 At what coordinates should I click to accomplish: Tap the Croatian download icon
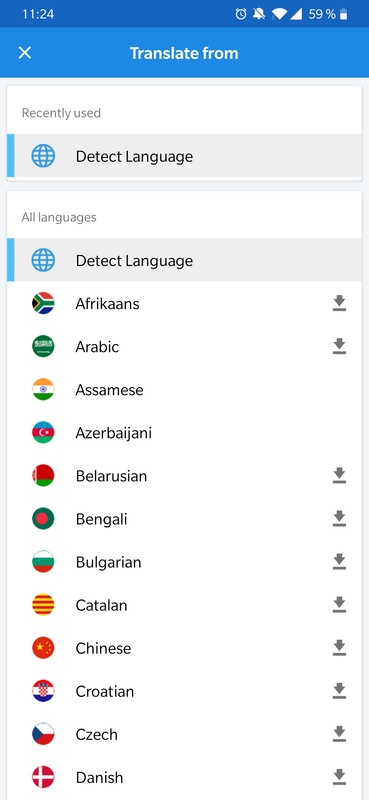click(x=339, y=691)
